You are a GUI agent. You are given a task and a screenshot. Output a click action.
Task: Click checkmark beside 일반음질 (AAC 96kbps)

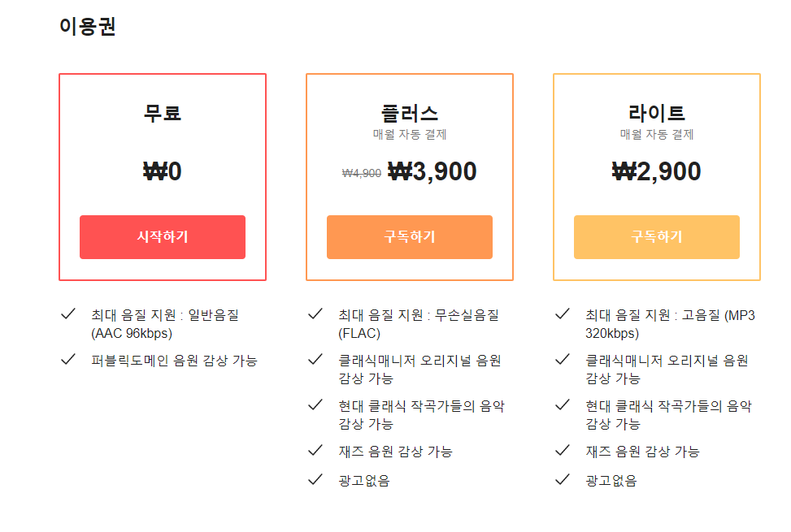tap(68, 314)
